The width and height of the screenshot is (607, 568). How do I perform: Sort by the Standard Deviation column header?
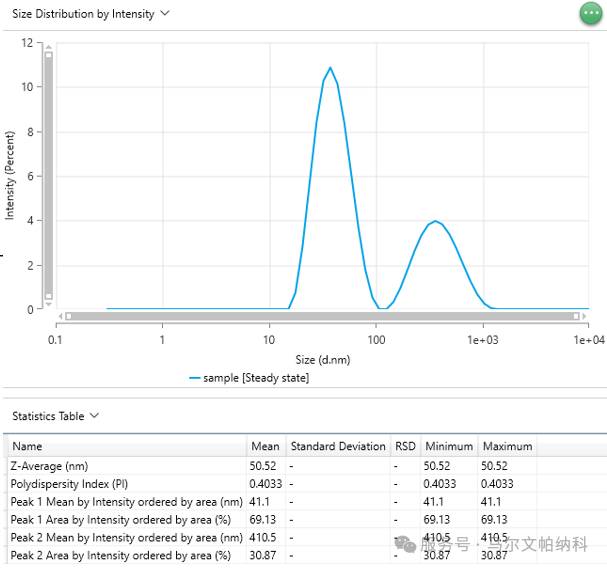(338, 446)
